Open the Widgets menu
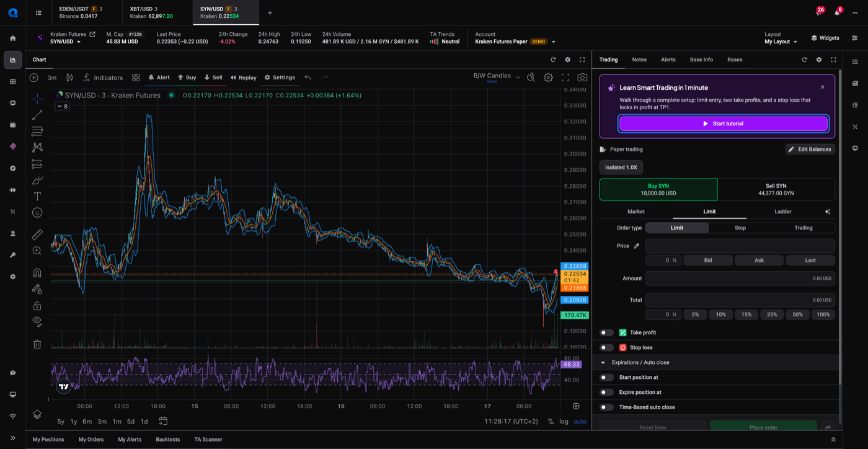868x449 pixels. [825, 38]
